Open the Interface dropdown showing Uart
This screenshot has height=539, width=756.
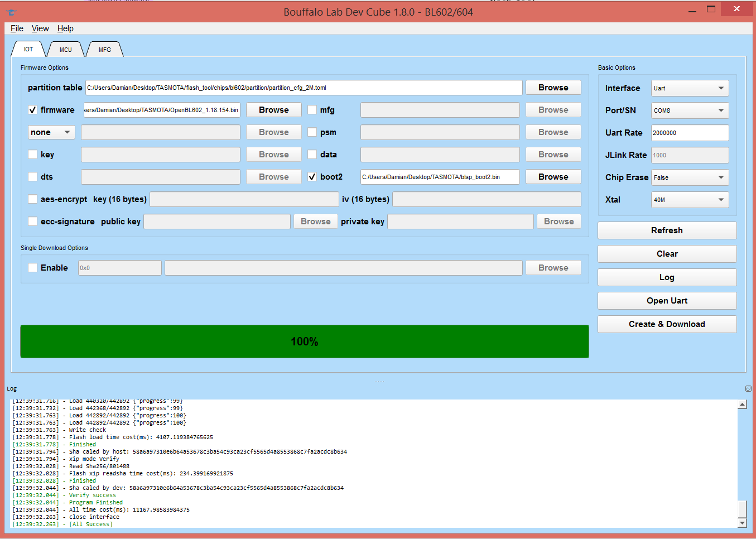(x=690, y=88)
